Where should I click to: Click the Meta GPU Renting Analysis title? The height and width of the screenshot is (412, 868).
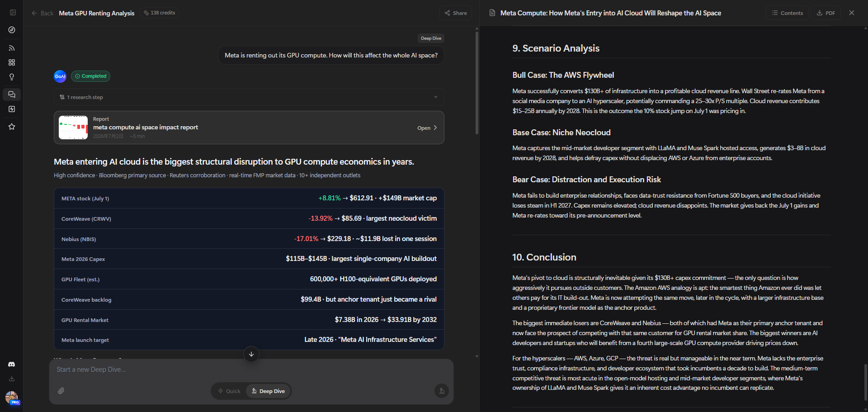click(x=97, y=13)
